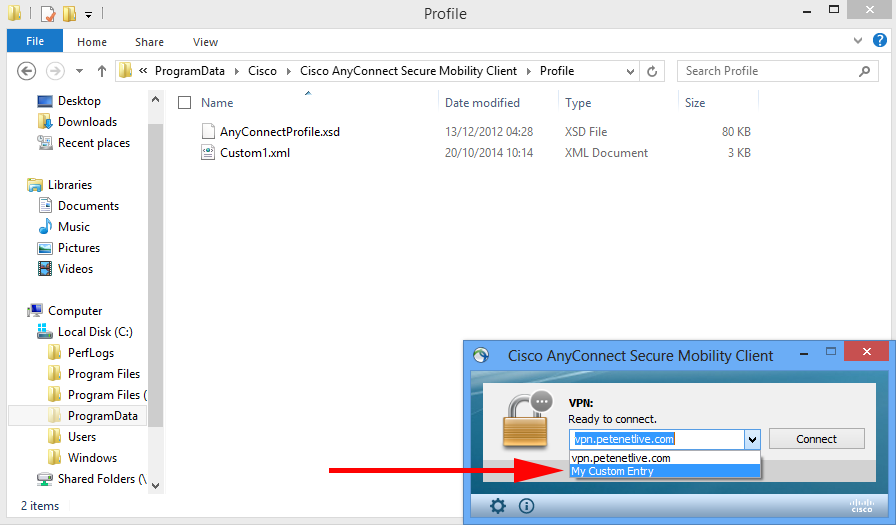Open the VPN server dropdown arrow
The width and height of the screenshot is (896, 525).
pyautogui.click(x=752, y=439)
